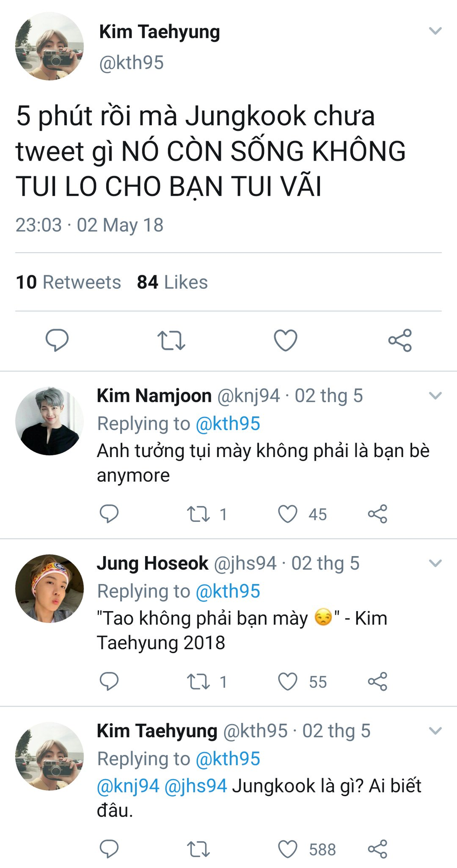
Task: Reply to Kim Namjoon's comment
Action: (109, 514)
